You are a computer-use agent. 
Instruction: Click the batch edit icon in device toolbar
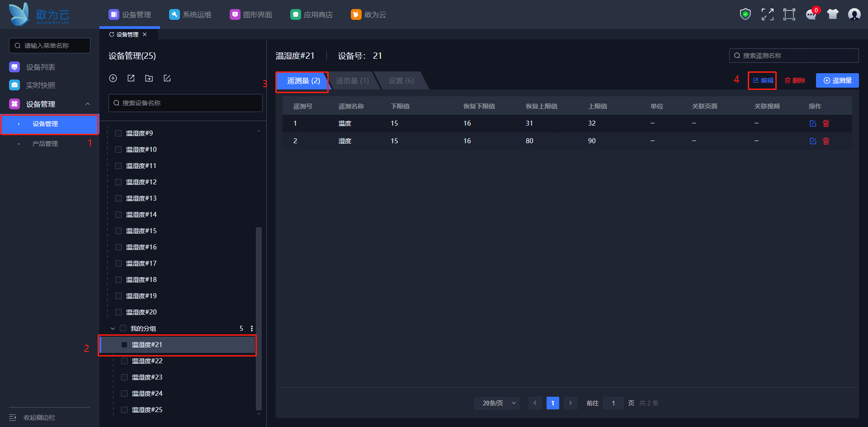(167, 78)
